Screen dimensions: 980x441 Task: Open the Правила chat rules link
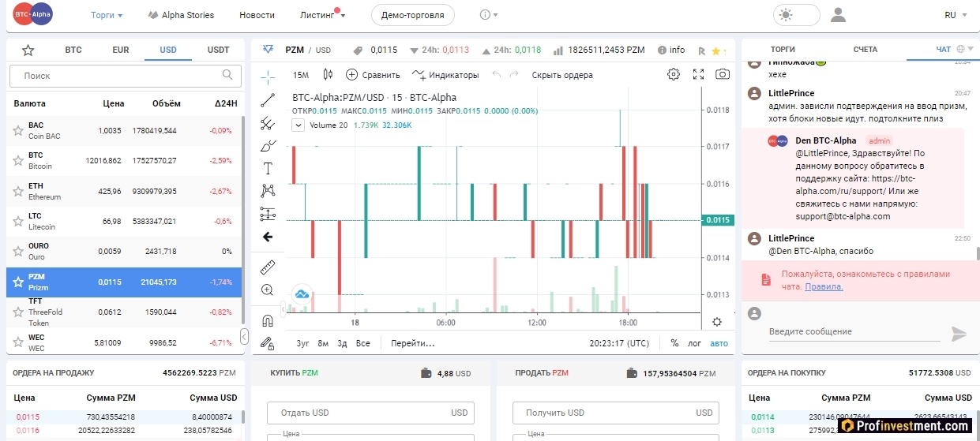(824, 286)
